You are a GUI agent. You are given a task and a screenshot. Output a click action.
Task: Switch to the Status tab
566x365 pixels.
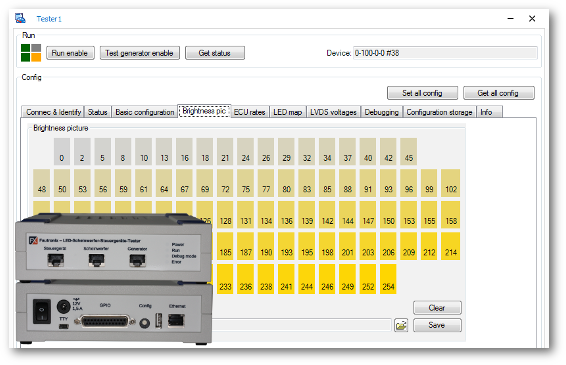click(x=98, y=112)
